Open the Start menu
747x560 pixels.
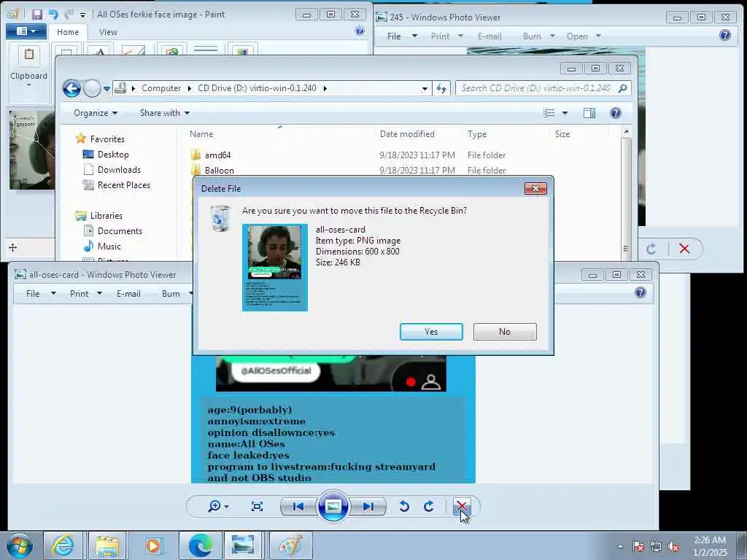pyautogui.click(x=19, y=545)
